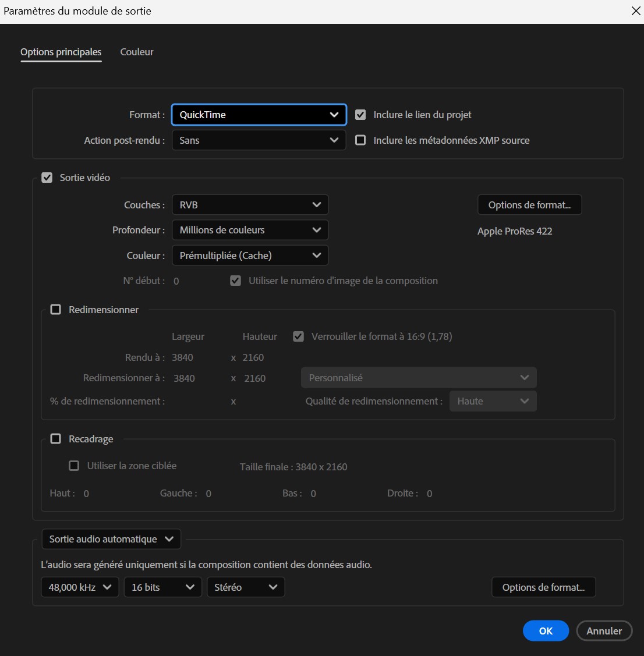
Task: Select the Options principales tab
Action: point(61,52)
